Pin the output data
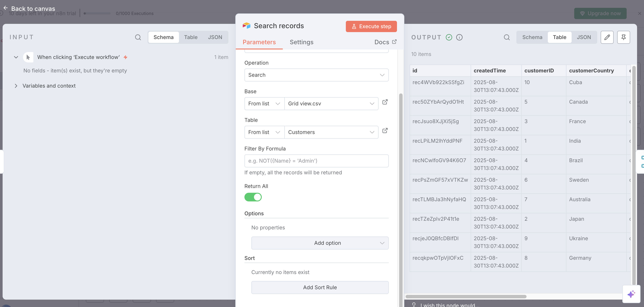 click(x=623, y=37)
